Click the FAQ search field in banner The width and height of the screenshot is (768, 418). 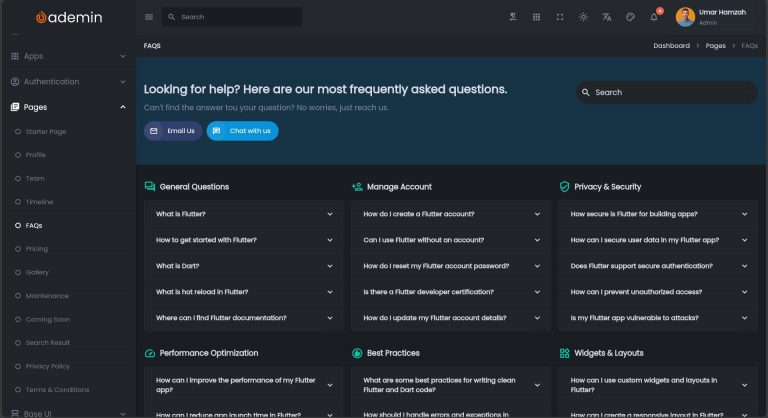pyautogui.click(x=667, y=92)
